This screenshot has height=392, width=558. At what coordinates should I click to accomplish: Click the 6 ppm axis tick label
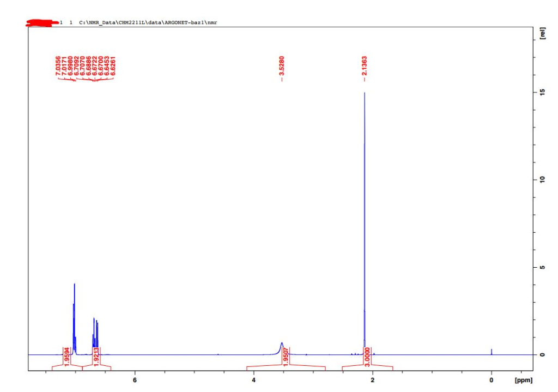[135, 380]
